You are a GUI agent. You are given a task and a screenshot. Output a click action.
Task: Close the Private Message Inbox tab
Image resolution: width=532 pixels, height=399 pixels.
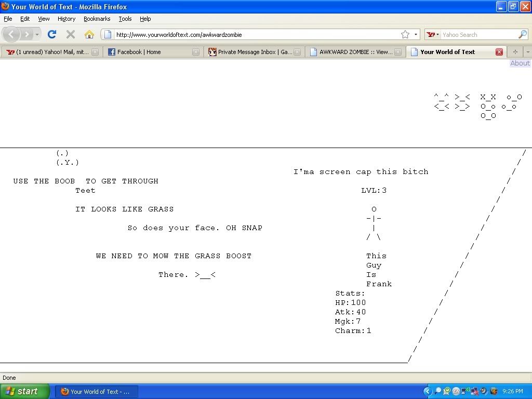click(297, 52)
